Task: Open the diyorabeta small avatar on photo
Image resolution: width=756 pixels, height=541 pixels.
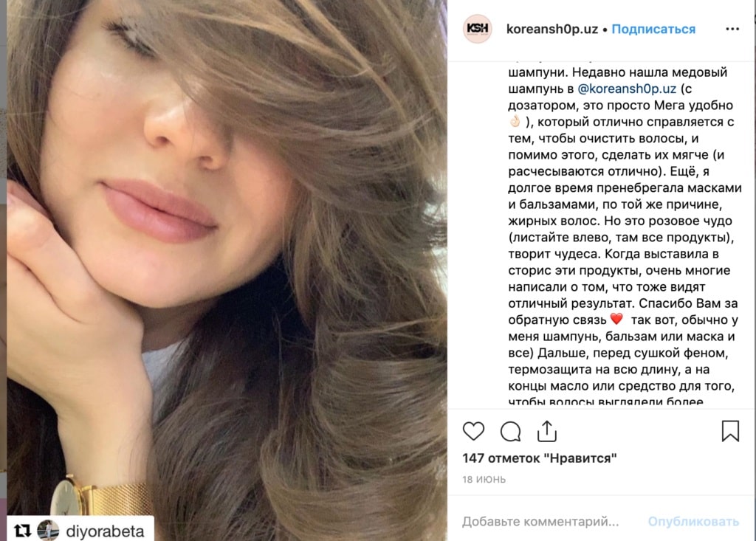Action: click(x=48, y=531)
